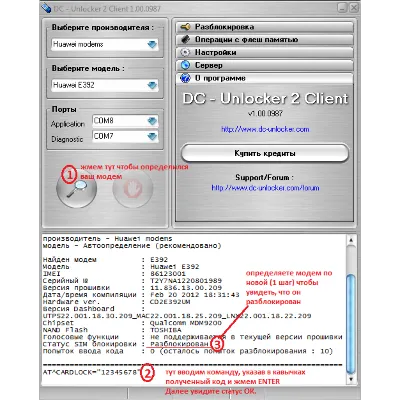
Task: Click the icon beside О программе
Action: (x=185, y=78)
